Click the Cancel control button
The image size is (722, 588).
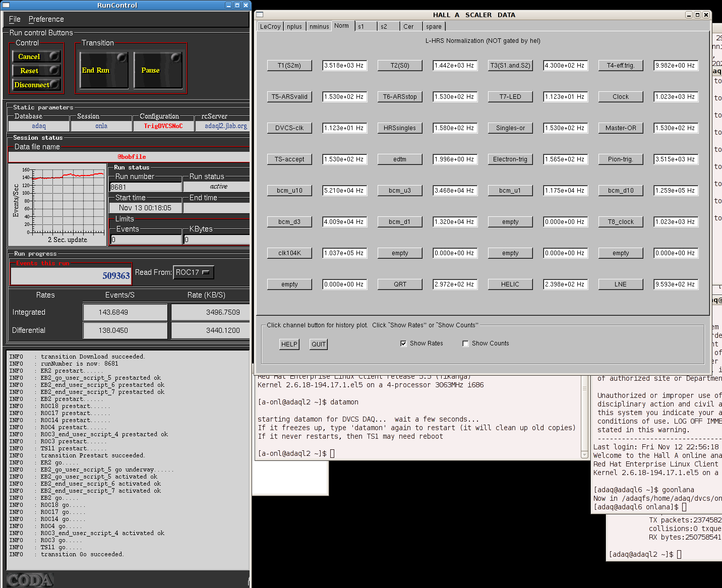click(36, 56)
